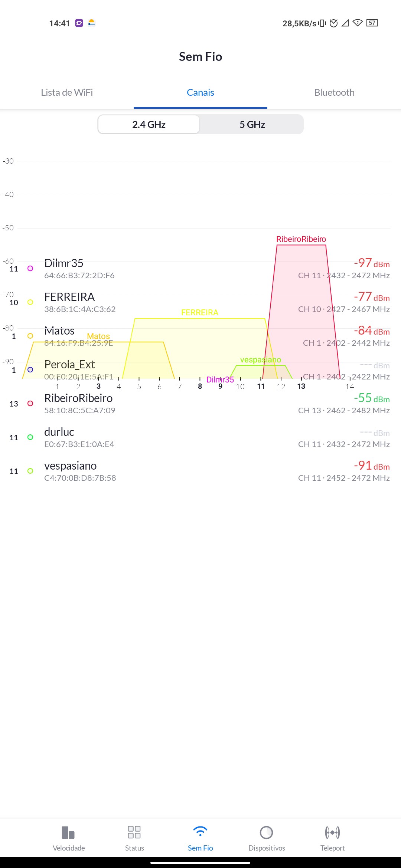Tap the FERREIRA label on the chart

200,312
